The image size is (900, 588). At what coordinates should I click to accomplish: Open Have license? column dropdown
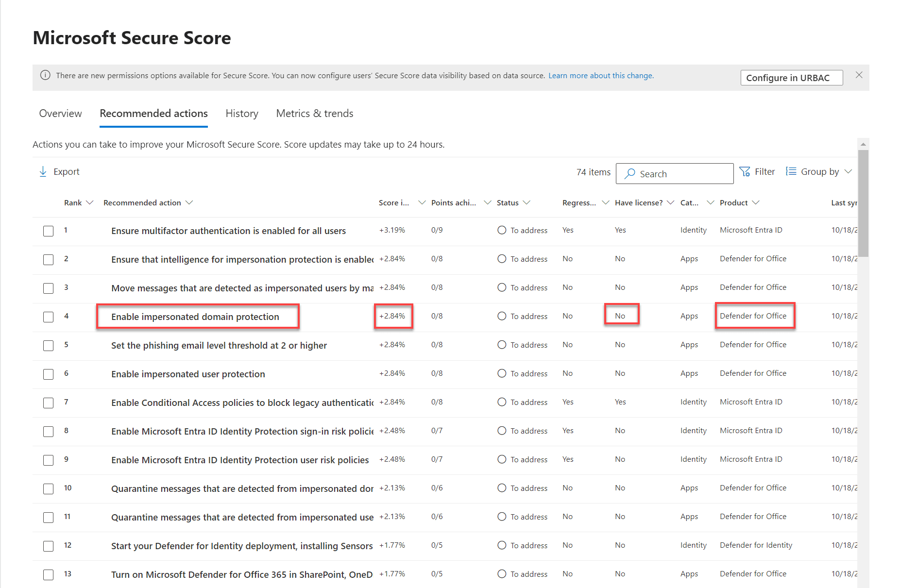pos(670,202)
